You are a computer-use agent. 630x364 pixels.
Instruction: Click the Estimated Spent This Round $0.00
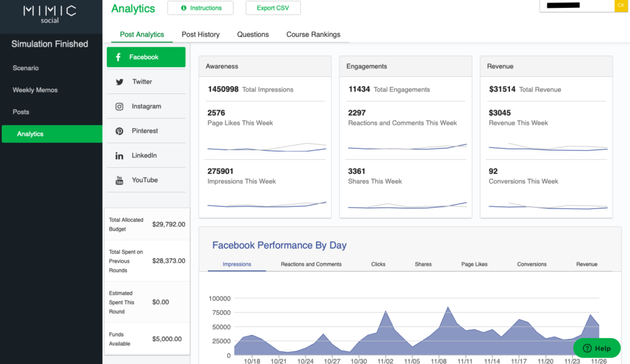pyautogui.click(x=161, y=302)
